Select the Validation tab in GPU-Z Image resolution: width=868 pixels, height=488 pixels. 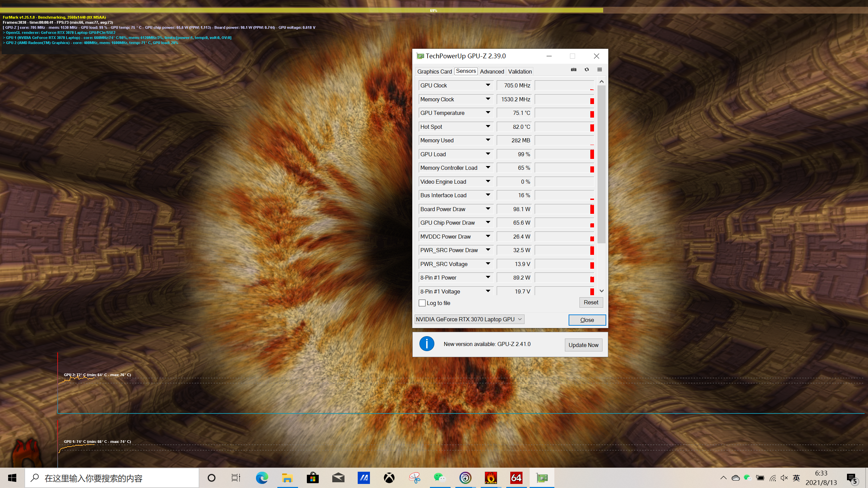[x=519, y=72]
